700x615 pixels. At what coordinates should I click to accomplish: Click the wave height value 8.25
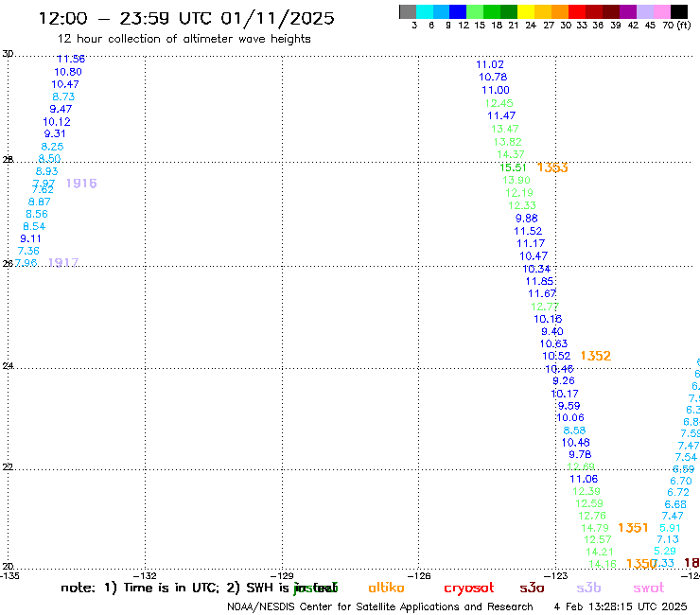point(52,147)
